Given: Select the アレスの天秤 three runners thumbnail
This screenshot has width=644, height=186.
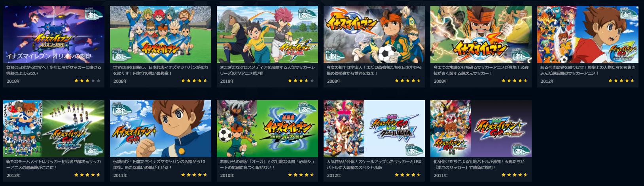Looking at the screenshot, I should (267, 34).
